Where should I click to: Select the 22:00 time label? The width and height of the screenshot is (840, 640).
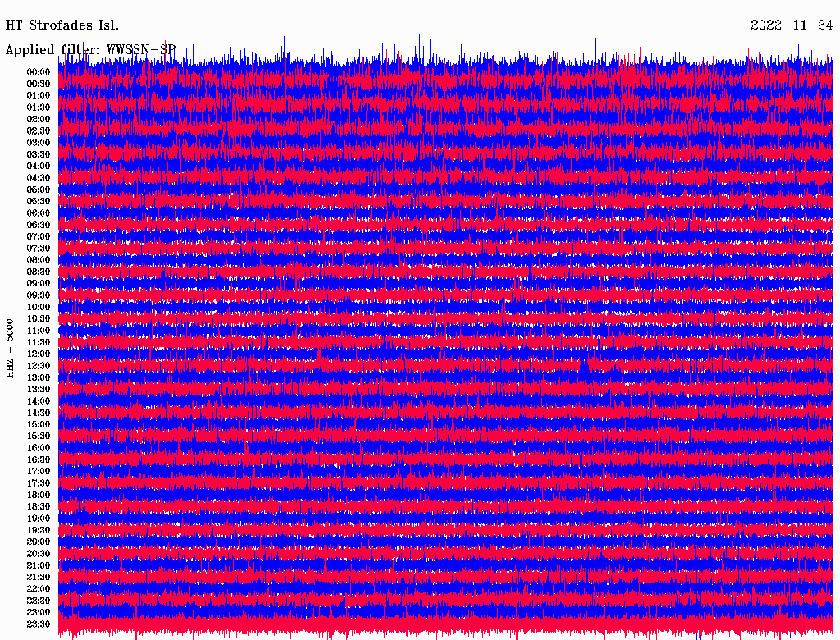coord(39,589)
